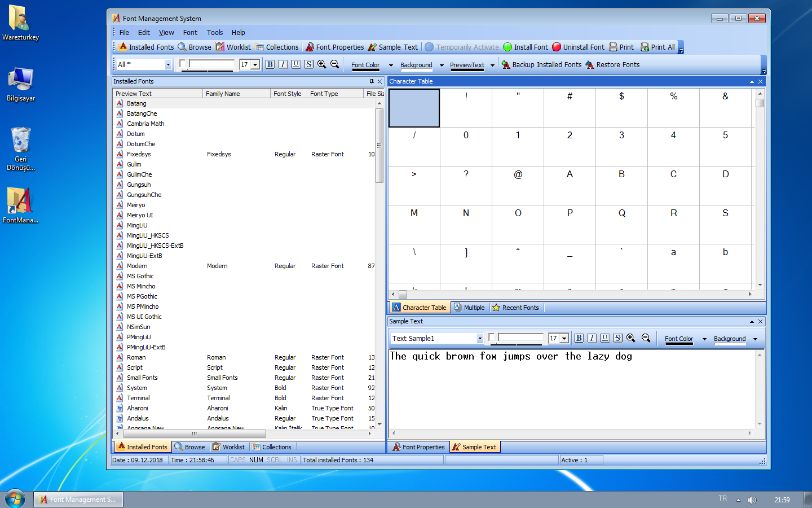Viewport: 812px width, 508px height.
Task: Click Print All in the toolbar
Action: coord(657,47)
